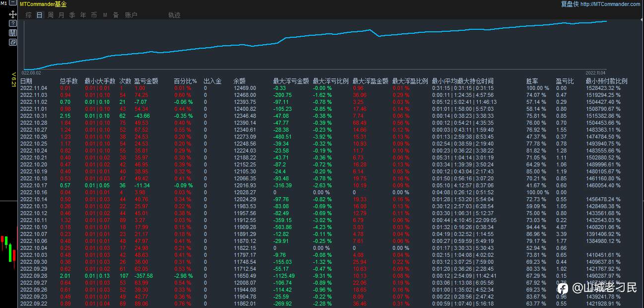Image resolution: width=644 pixels, height=308 pixels.
Task: Select the move panel cross-arrow icon
Action: [x=13, y=15]
